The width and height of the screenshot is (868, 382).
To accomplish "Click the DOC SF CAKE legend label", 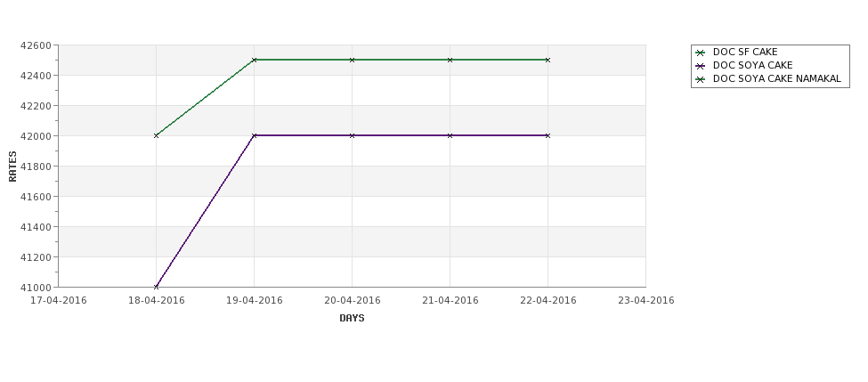I will (745, 52).
